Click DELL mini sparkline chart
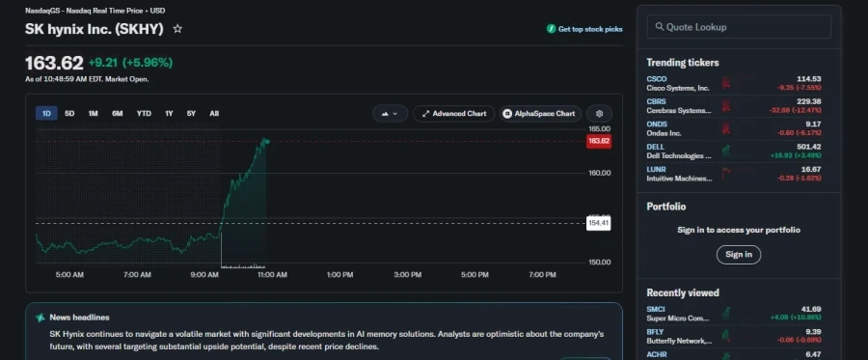The image size is (868, 360). coord(726,152)
